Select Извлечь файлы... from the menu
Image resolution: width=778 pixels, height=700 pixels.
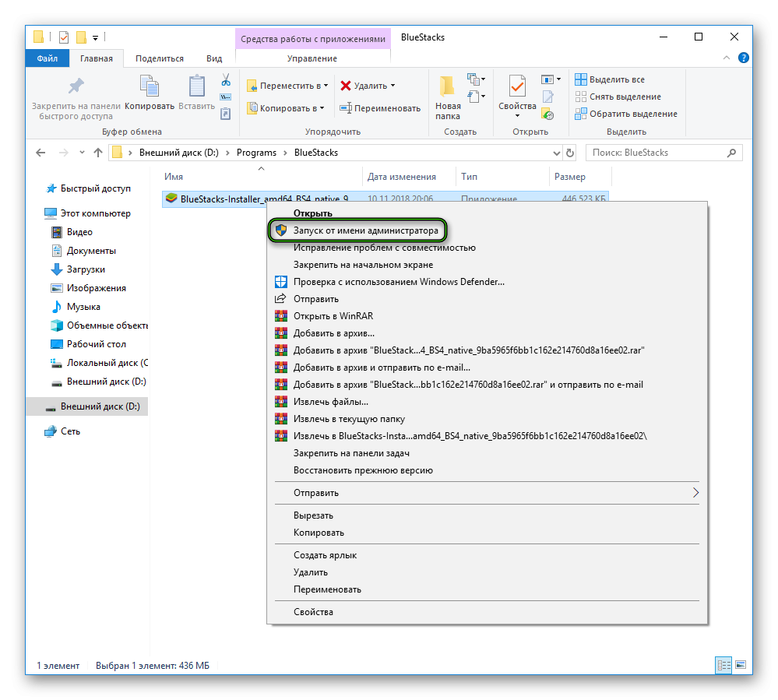330,402
